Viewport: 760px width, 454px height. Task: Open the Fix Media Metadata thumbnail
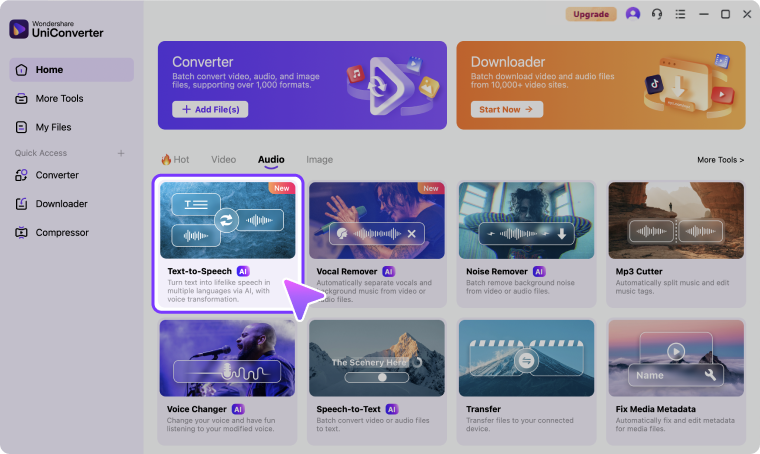676,358
